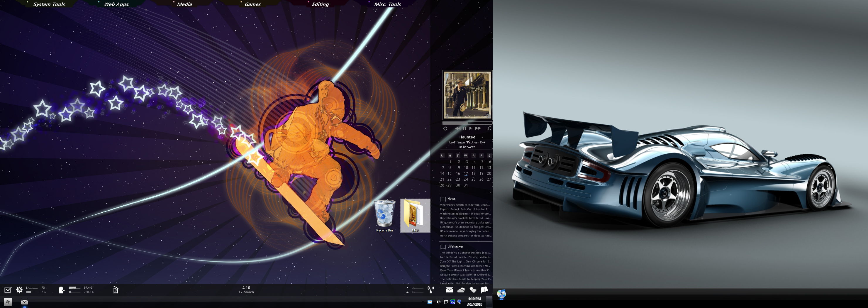Open the gear settings icon in bottom bar
Viewport: 868px width, 308px height.
click(20, 290)
